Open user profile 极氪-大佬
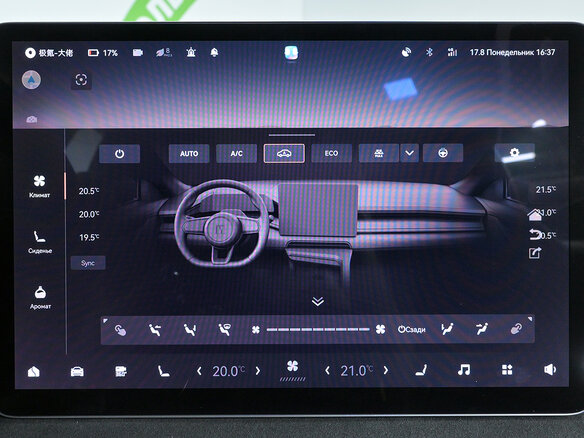The height and width of the screenshot is (438, 584). coord(49,53)
